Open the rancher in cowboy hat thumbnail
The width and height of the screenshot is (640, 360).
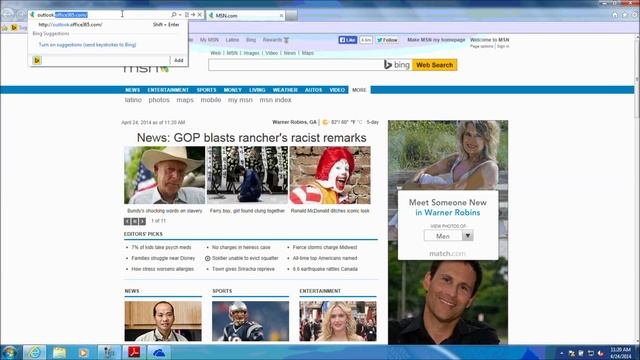click(164, 175)
